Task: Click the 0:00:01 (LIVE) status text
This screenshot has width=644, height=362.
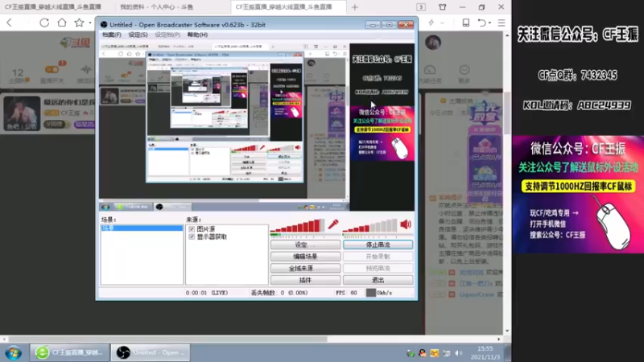Action: 207,293
